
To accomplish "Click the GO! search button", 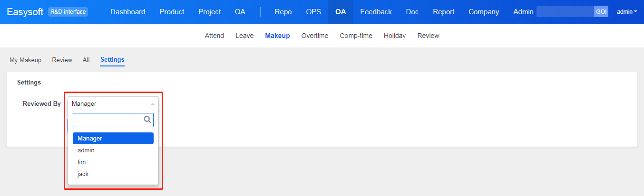I will coord(601,12).
